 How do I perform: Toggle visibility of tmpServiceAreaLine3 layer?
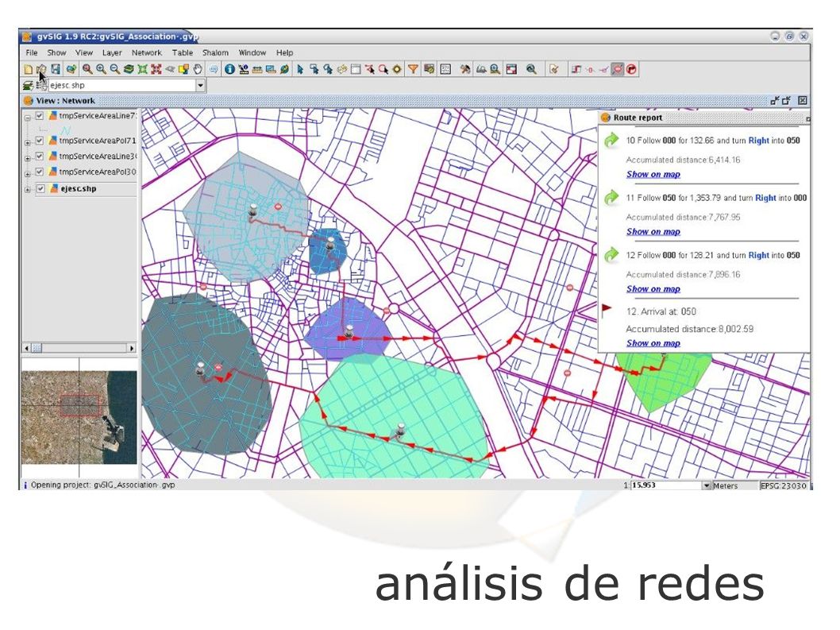[x=39, y=156]
